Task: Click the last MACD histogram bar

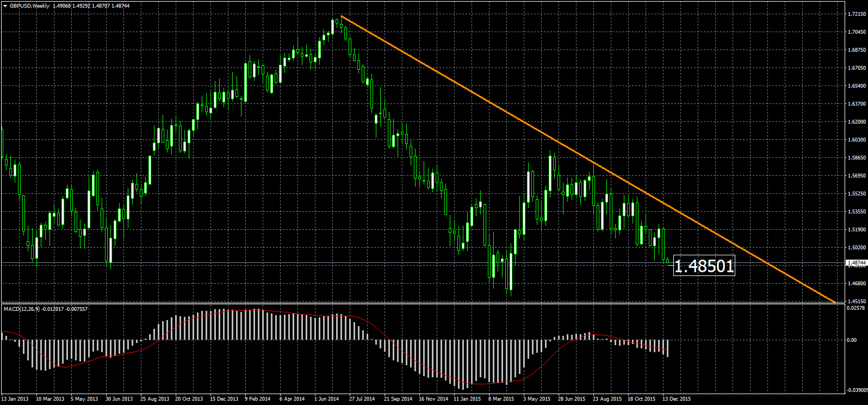Action: [x=667, y=348]
